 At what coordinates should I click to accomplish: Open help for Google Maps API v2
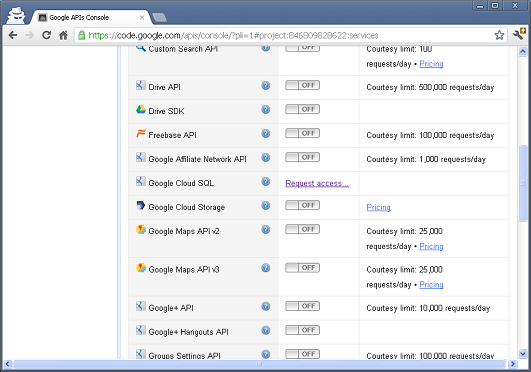point(266,230)
